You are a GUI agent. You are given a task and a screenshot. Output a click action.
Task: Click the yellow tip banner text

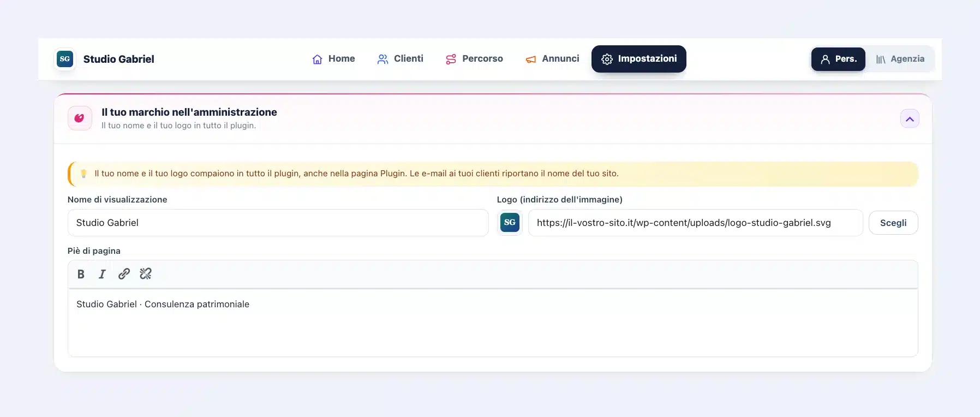click(x=356, y=174)
